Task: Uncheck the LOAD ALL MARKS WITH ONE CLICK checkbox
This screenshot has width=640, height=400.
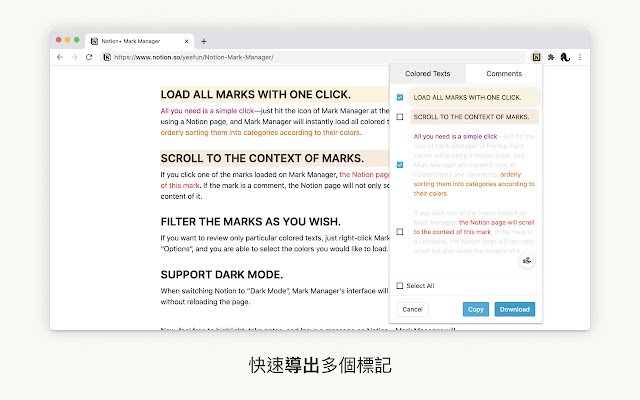Action: (x=400, y=98)
